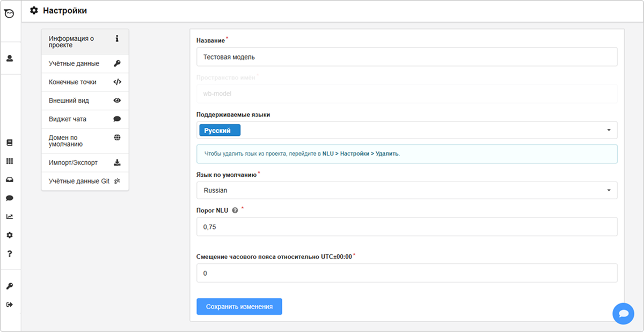
Task: Click the inbox tray icon in sidebar
Action: coord(9,179)
